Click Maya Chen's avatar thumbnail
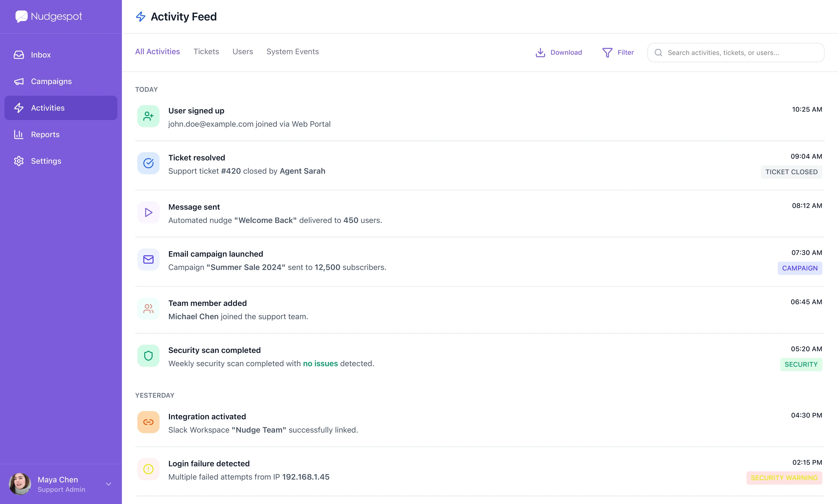This screenshot has width=838, height=504. pos(20,484)
